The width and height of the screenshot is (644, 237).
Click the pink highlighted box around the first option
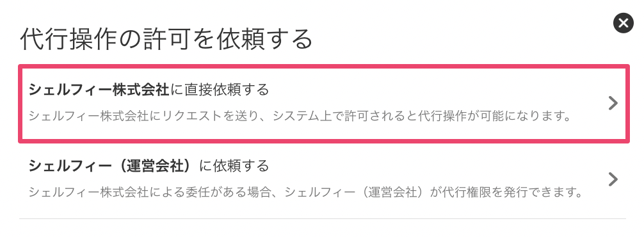pyautogui.click(x=324, y=104)
